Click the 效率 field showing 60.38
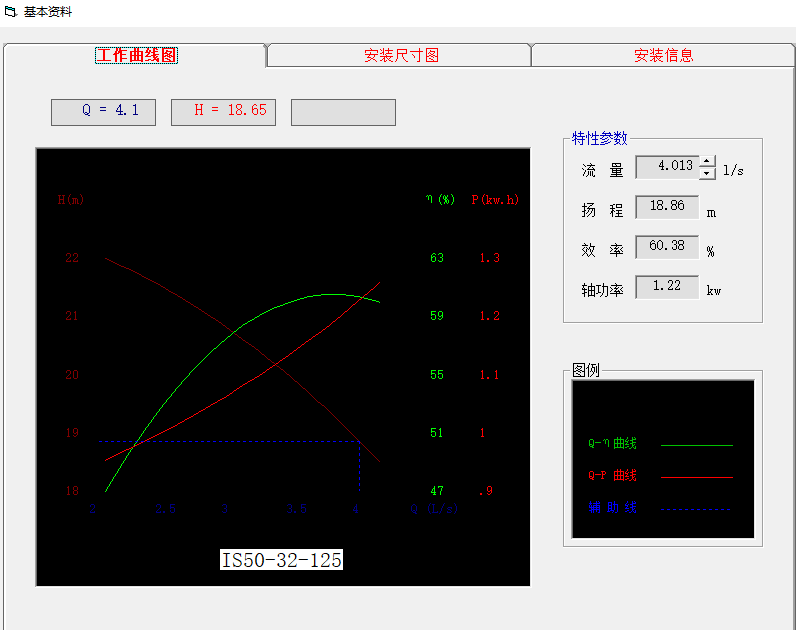The image size is (796, 630). (667, 247)
